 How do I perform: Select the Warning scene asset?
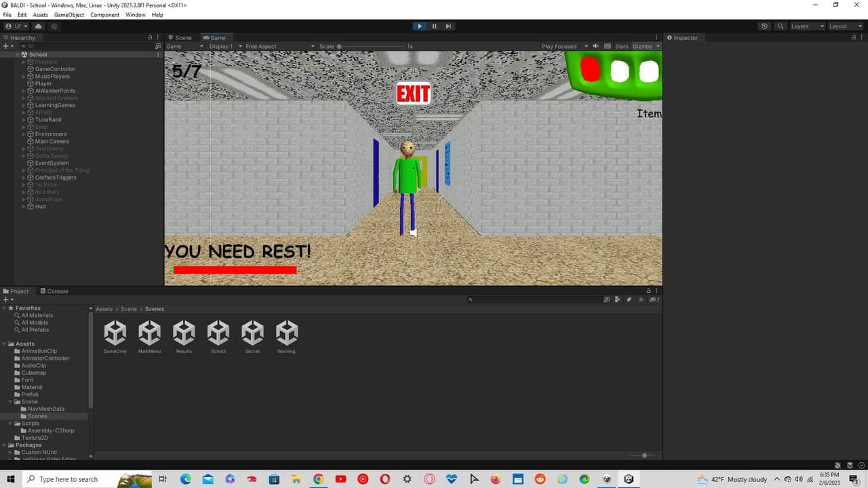(286, 337)
